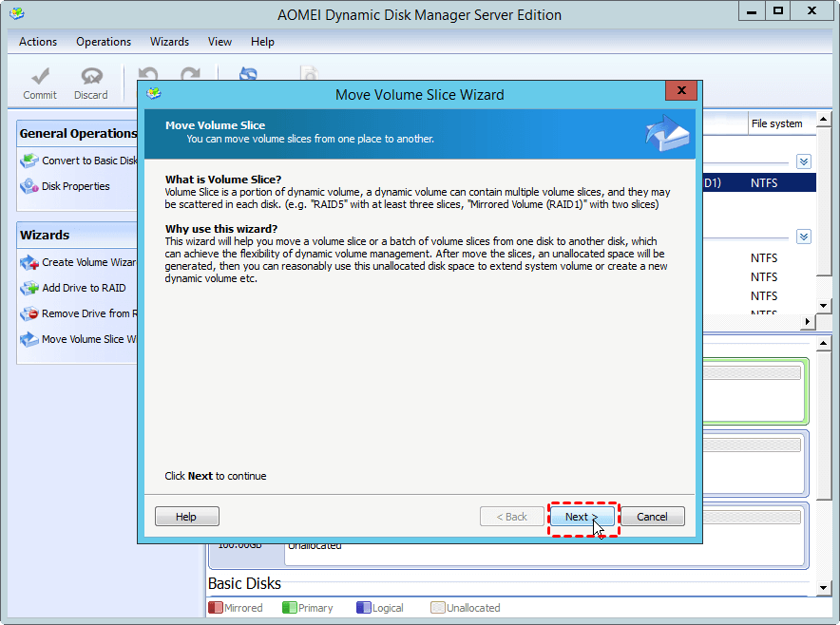840x625 pixels.
Task: Open the Help menu
Action: tap(262, 42)
